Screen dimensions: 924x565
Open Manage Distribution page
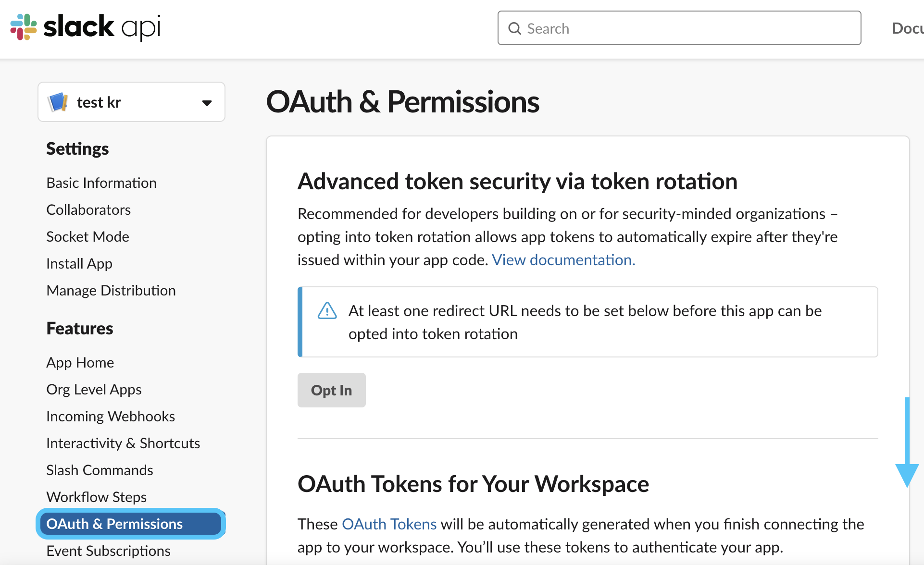(x=111, y=291)
